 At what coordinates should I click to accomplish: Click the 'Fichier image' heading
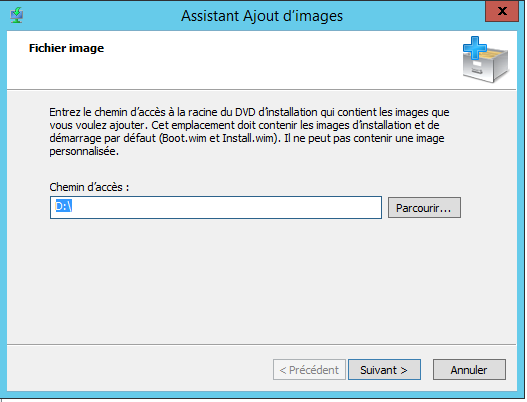[67, 48]
